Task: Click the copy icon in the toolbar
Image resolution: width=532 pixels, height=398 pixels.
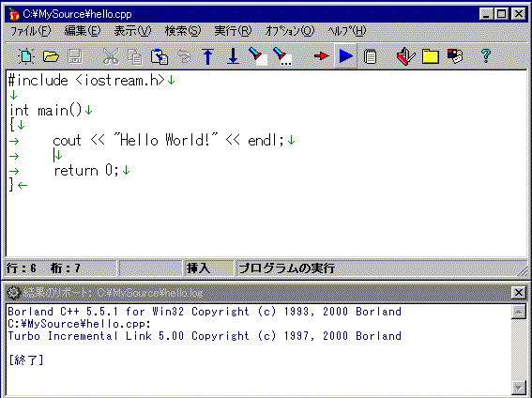Action: point(135,56)
